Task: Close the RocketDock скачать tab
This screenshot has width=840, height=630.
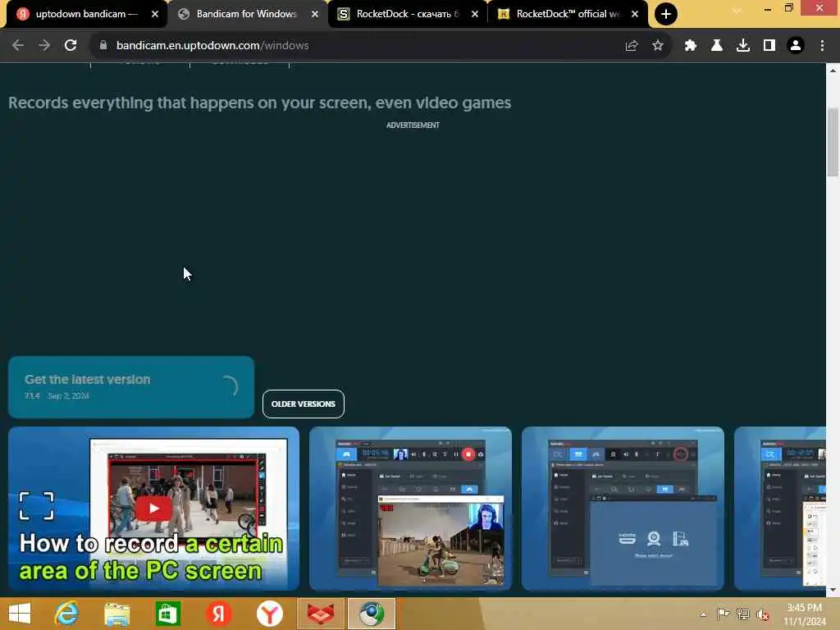Action: point(475,14)
